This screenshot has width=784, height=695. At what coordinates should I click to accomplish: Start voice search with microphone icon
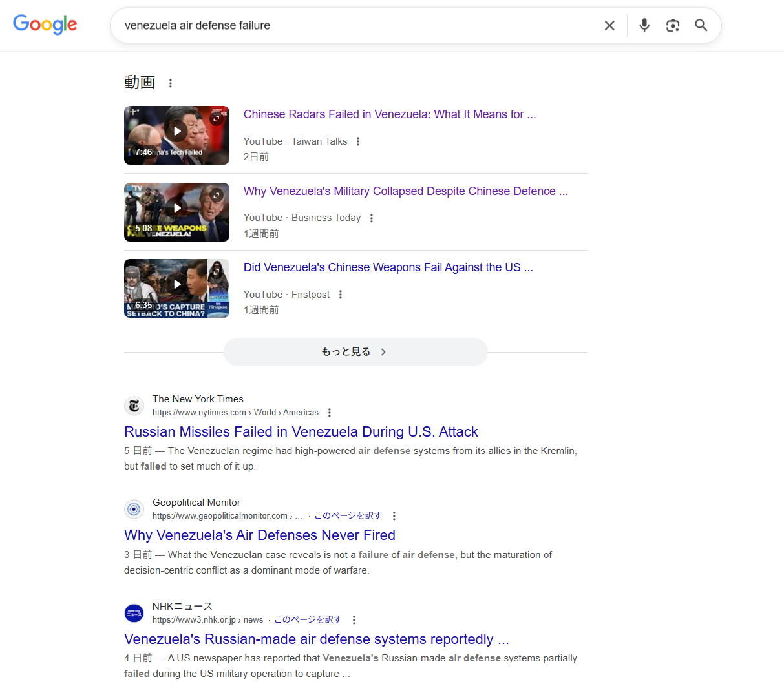(x=644, y=25)
